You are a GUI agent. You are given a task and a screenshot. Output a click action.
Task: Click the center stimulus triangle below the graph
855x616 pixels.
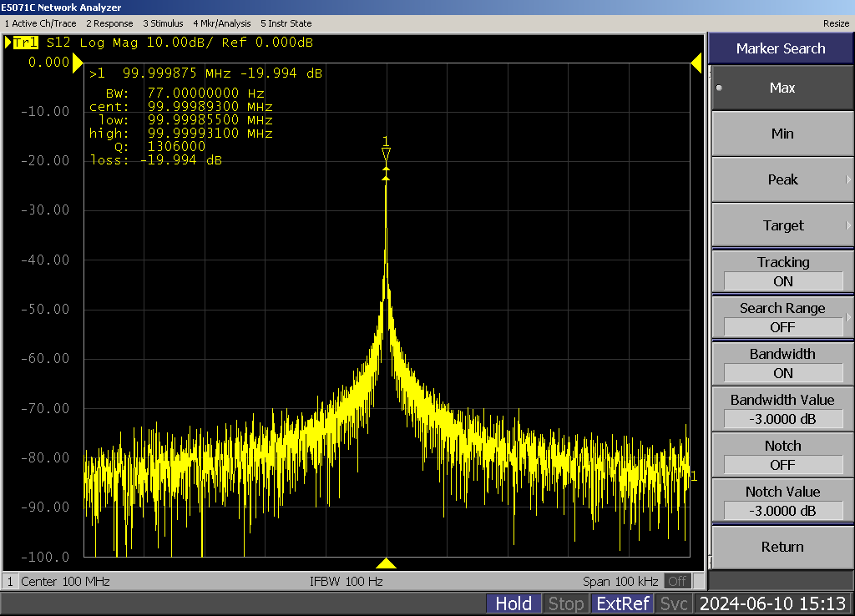pos(386,563)
